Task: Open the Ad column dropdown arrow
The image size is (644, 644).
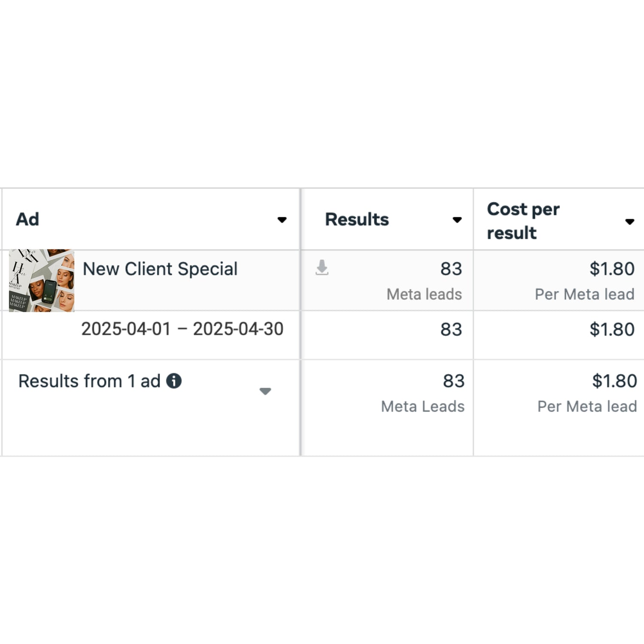Action: click(282, 220)
